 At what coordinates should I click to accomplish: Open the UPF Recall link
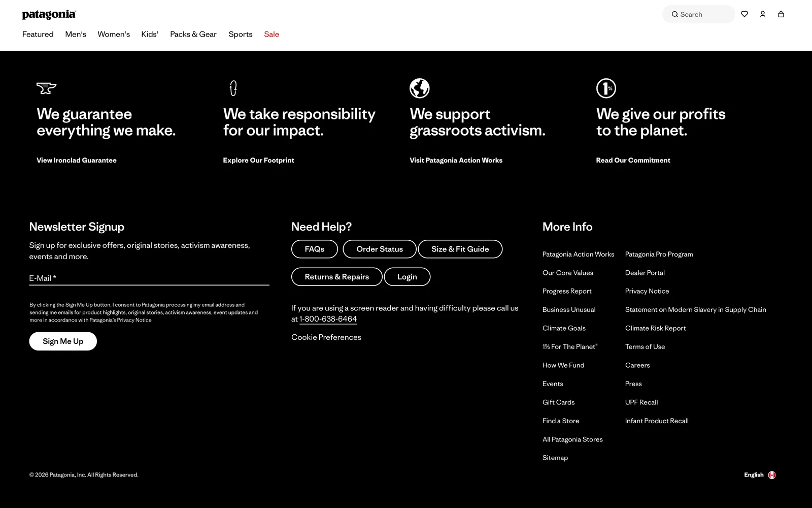[x=641, y=402]
